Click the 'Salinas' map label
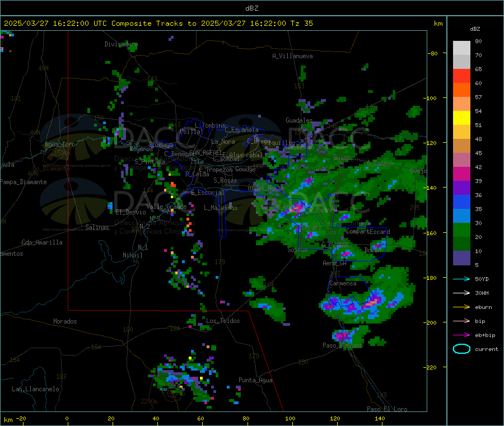 (97, 227)
